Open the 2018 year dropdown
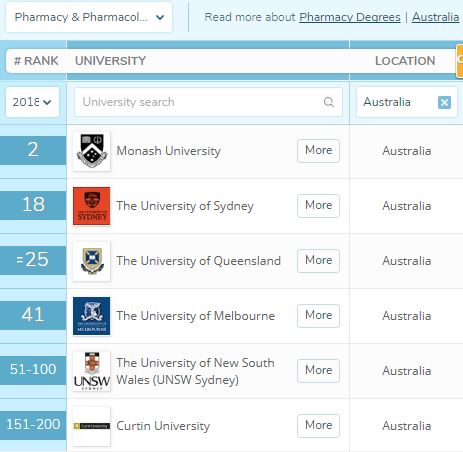Viewport: 463px width, 452px height. [x=32, y=102]
